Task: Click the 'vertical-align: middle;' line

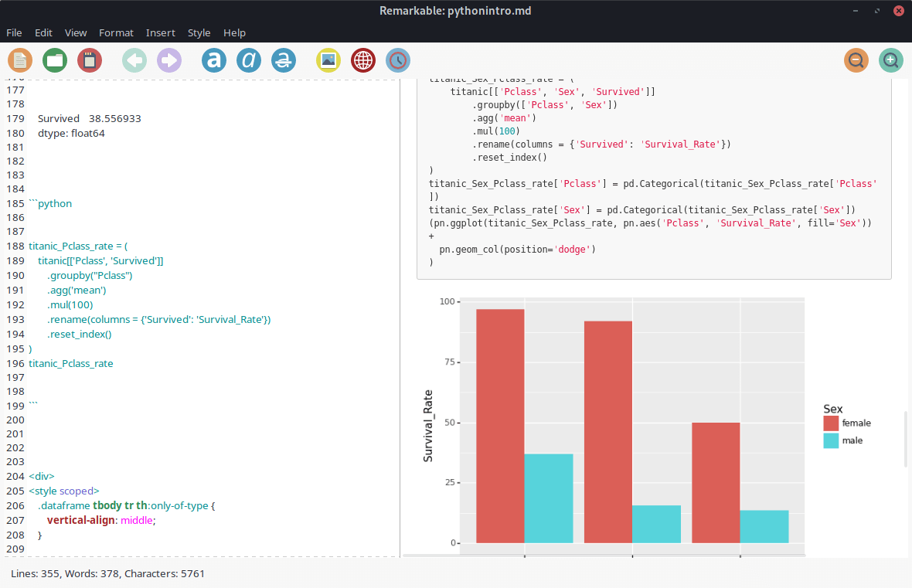Action: (x=101, y=521)
